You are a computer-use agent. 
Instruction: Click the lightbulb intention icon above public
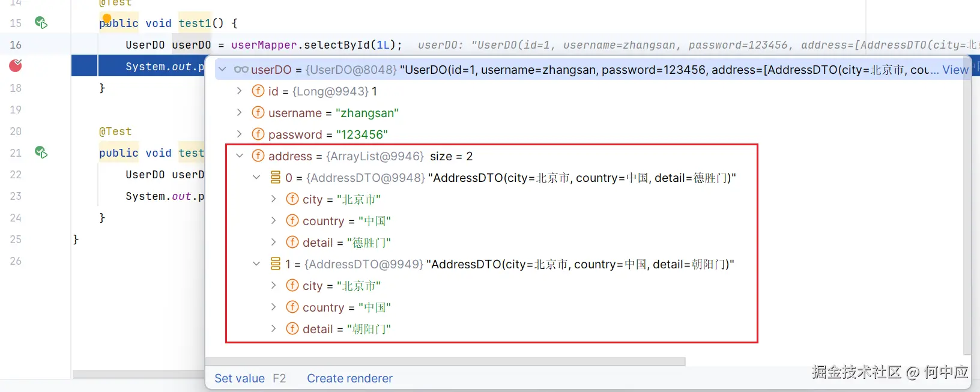[x=107, y=19]
